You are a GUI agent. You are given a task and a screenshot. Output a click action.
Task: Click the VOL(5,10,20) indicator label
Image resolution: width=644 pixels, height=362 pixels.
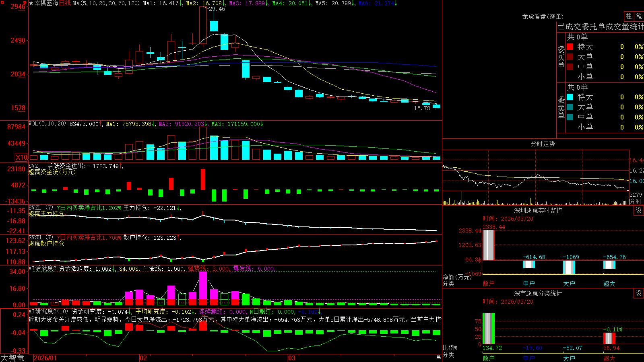pyautogui.click(x=47, y=124)
